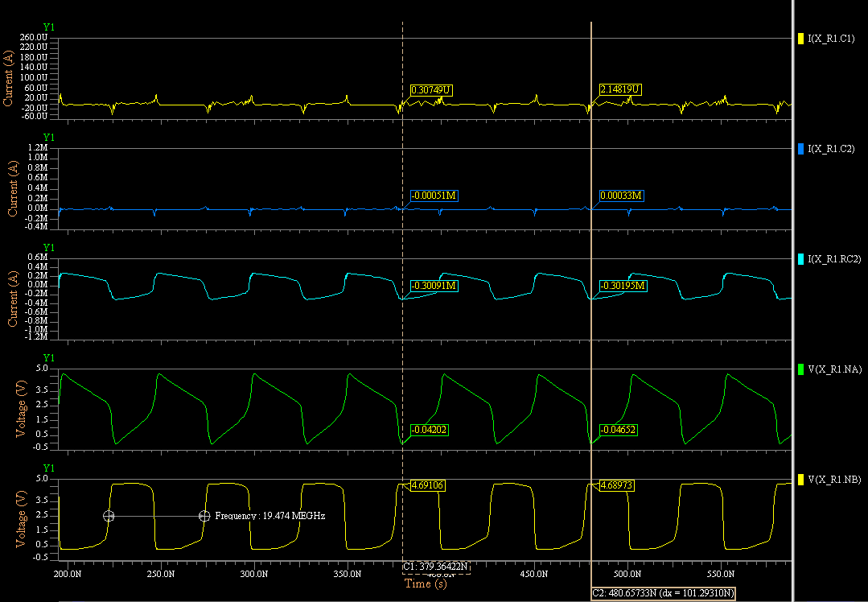
Task: Click the right frequency measurement crosshair marker
Action: [204, 516]
